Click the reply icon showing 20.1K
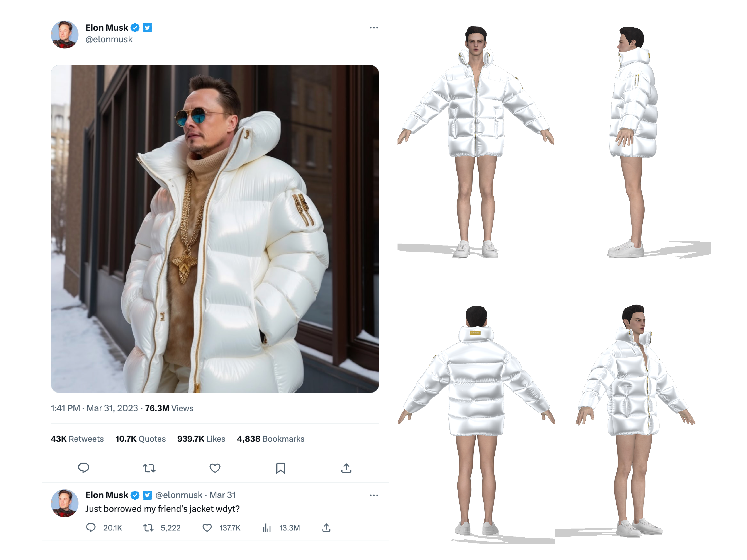Viewport: 747px width, 560px height. tap(91, 528)
